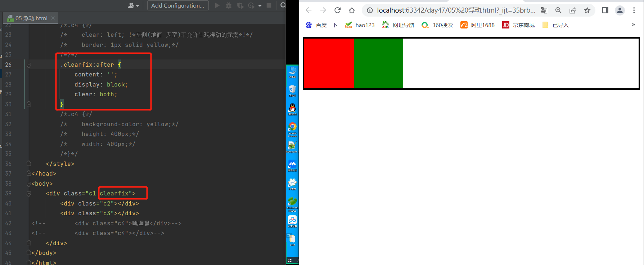Collapse the <body> element fold marker
The height and width of the screenshot is (265, 644).
point(29,184)
